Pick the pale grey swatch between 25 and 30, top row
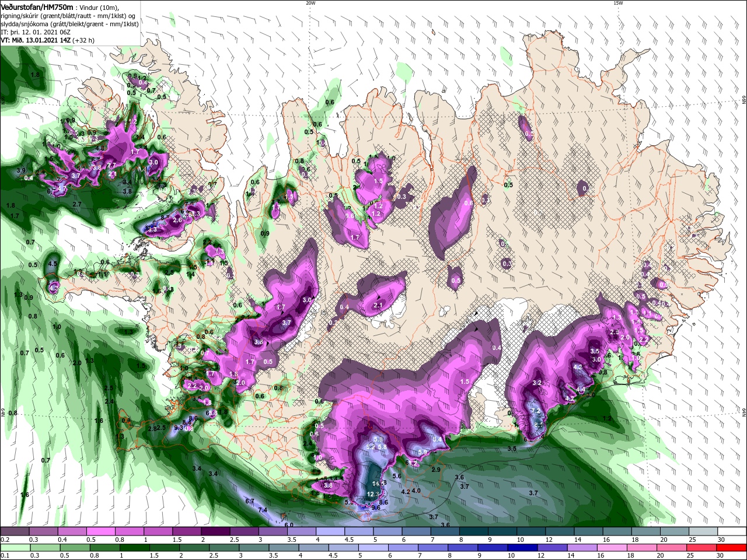 (703, 531)
